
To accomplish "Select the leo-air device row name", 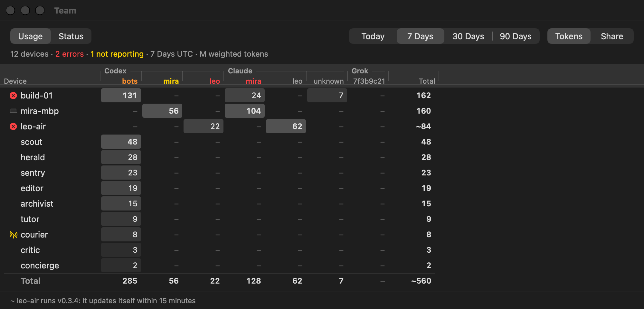I will pyautogui.click(x=33, y=126).
